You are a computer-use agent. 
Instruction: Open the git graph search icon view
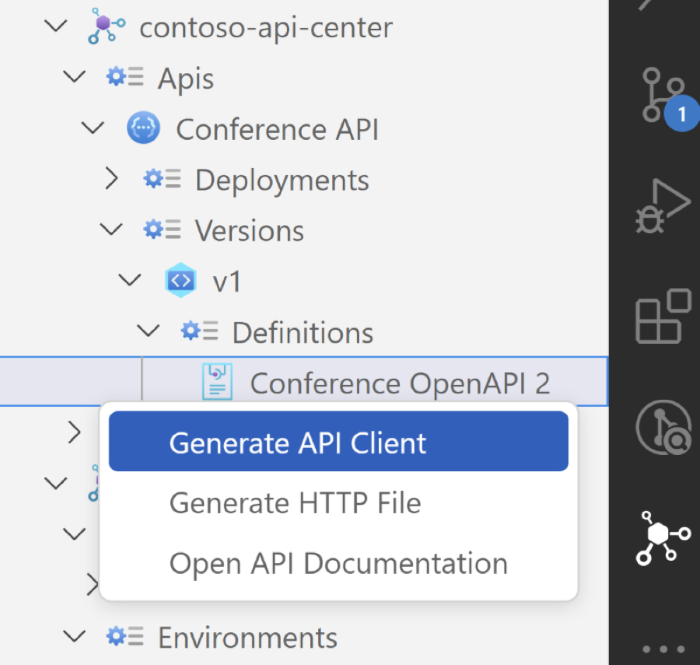pos(663,427)
